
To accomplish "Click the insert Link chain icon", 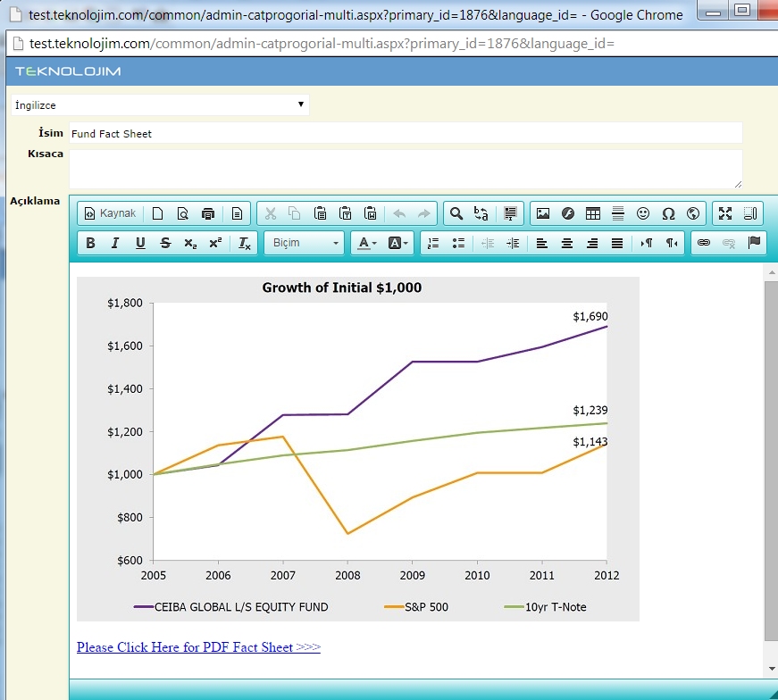I will [x=704, y=243].
